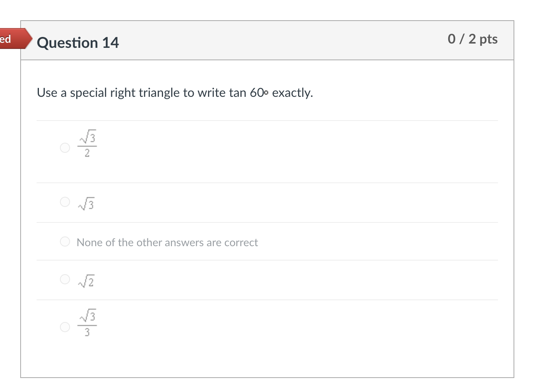Click 'None of the other answers are correct' text
This screenshot has width=533, height=392.
click(x=167, y=243)
